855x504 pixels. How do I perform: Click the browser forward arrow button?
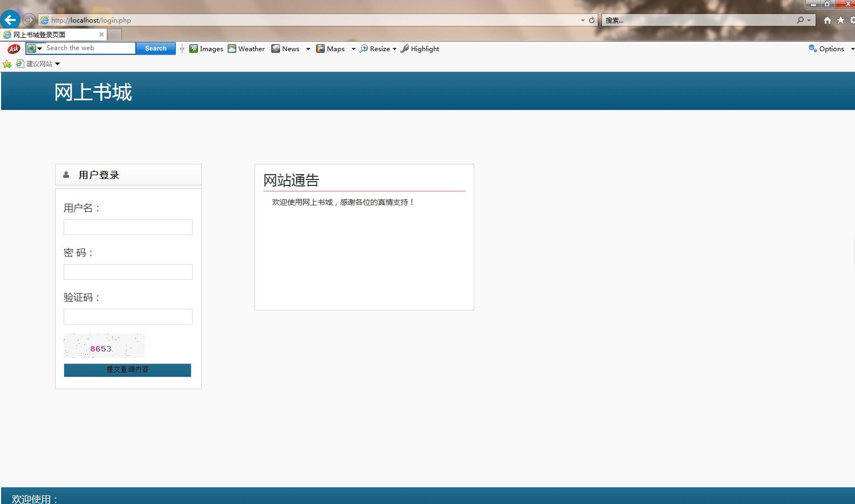coord(29,20)
